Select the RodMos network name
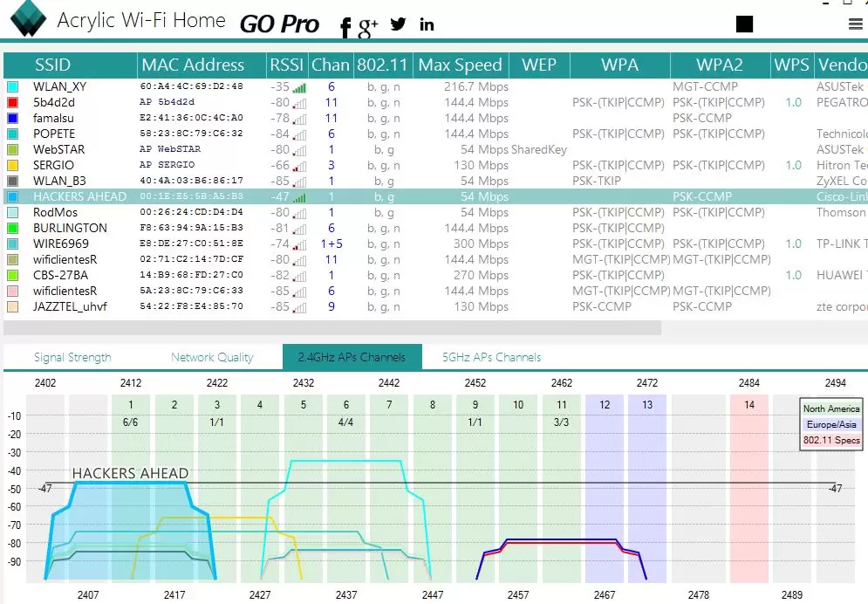Viewport: 868px width, 604px height. 55,213
